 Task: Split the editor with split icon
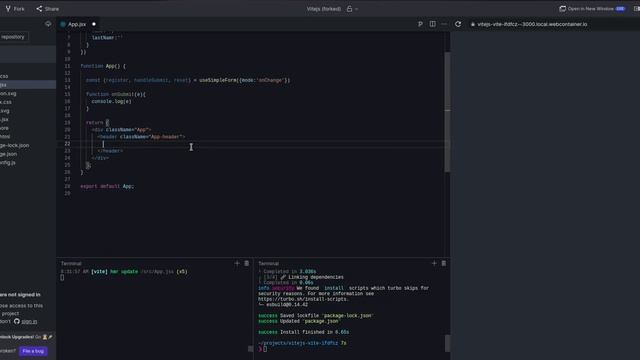[433, 24]
